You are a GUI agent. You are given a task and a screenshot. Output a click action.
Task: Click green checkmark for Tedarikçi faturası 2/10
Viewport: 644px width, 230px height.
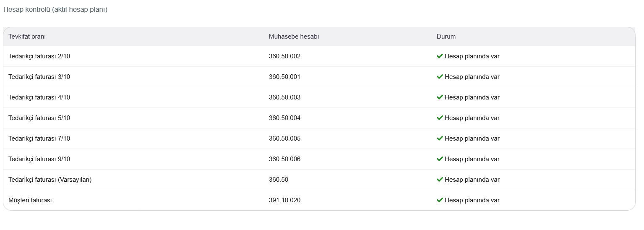click(440, 56)
